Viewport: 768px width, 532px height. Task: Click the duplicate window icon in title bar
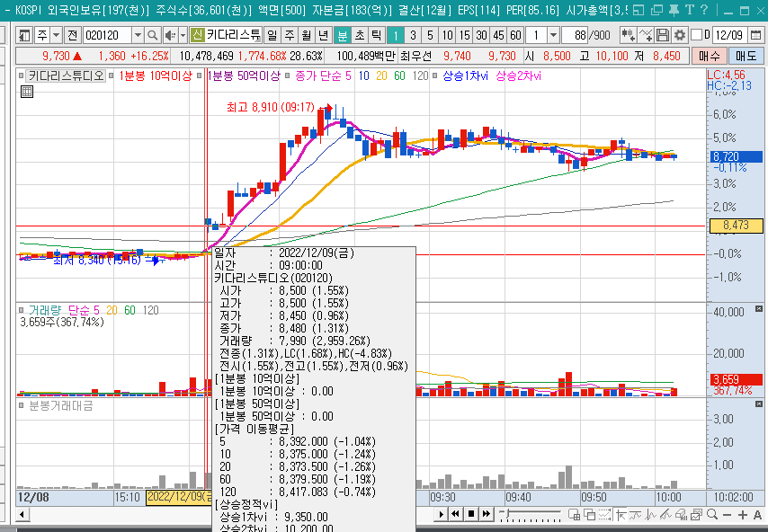click(x=656, y=10)
